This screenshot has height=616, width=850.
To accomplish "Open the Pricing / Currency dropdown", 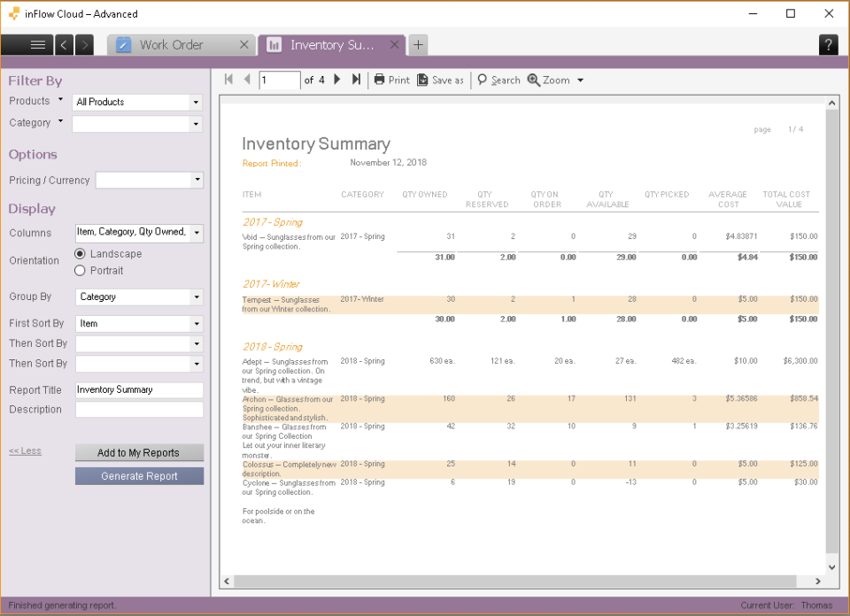I will tap(196, 180).
